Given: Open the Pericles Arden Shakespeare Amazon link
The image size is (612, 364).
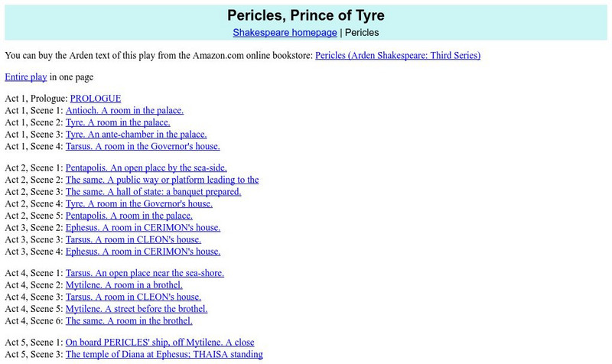Looking at the screenshot, I should (x=398, y=56).
